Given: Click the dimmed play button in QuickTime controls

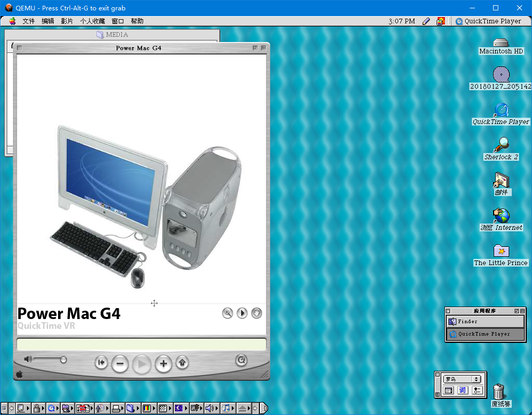Looking at the screenshot, I should [x=142, y=365].
